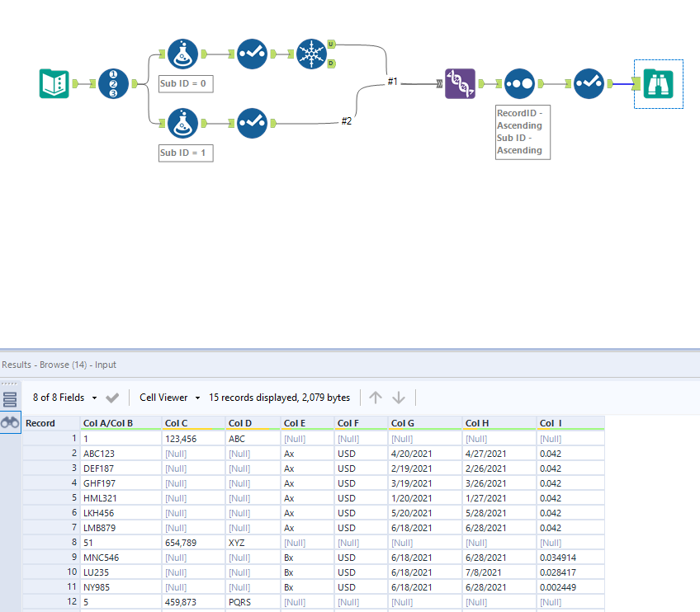
Task: Select the 0.034914 value cell
Action: point(570,558)
